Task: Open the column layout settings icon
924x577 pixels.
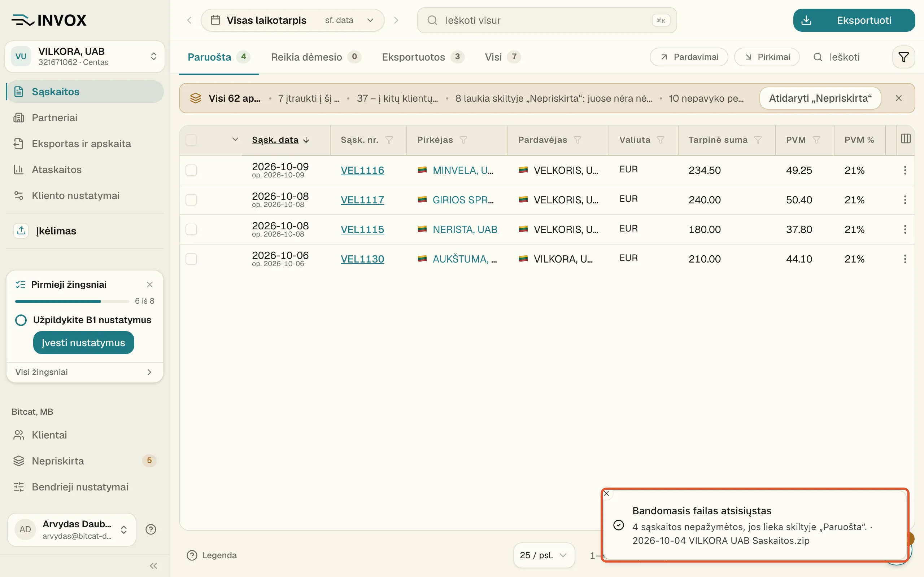Action: (906, 139)
